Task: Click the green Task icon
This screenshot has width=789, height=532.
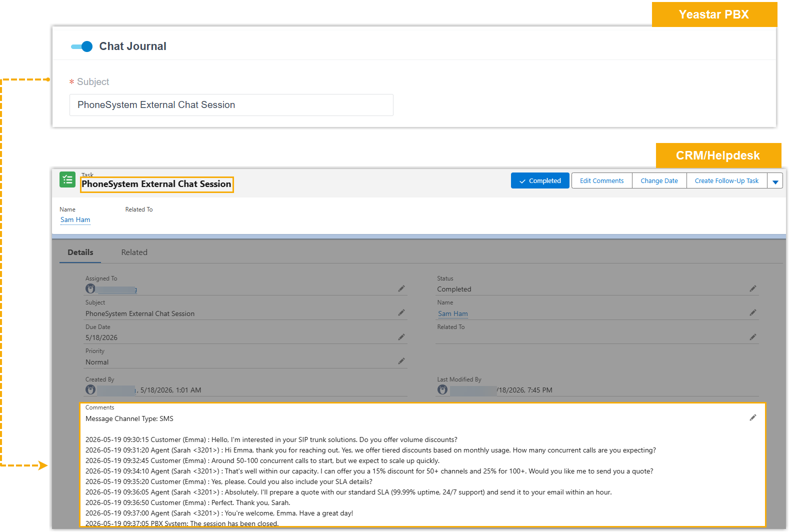Action: pyautogui.click(x=67, y=179)
